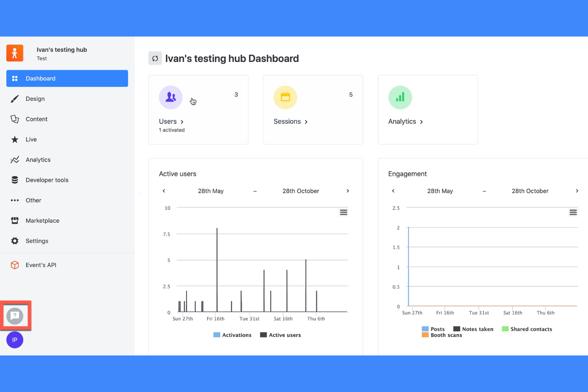
Task: Toggle the Activations legend series
Action: [x=232, y=335]
